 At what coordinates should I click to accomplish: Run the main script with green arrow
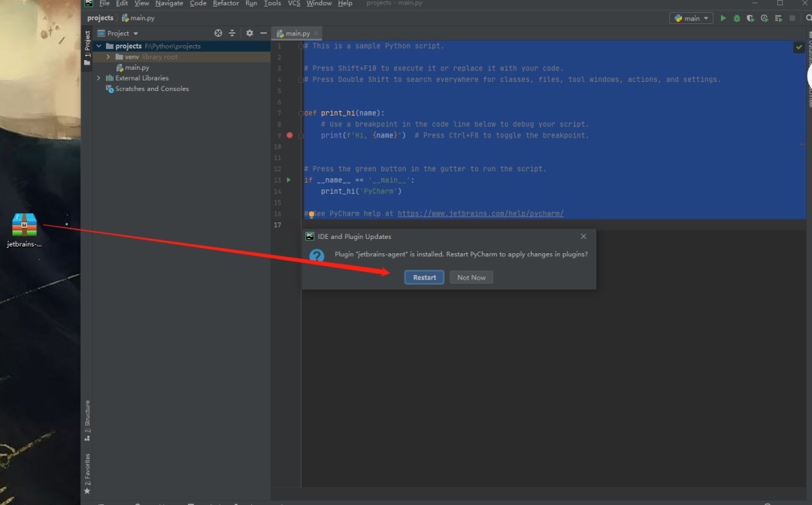pos(723,17)
